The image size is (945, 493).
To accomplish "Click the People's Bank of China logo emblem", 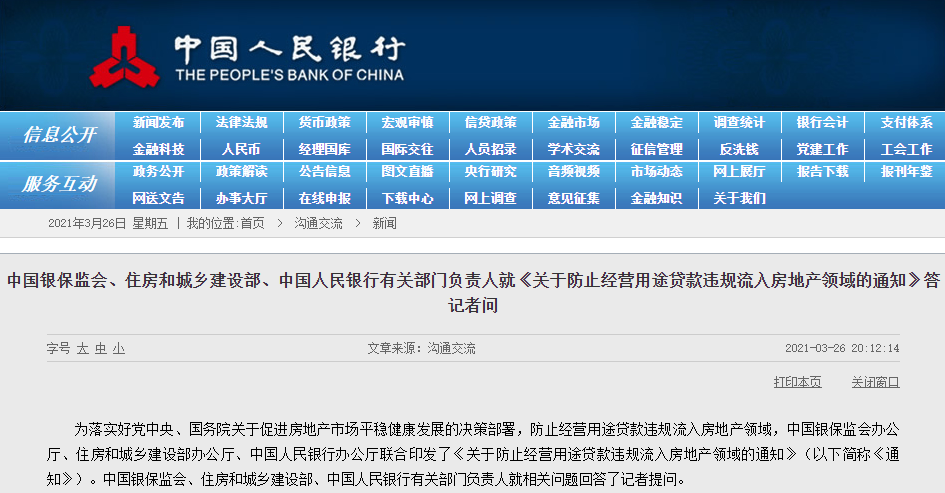I will click(124, 57).
